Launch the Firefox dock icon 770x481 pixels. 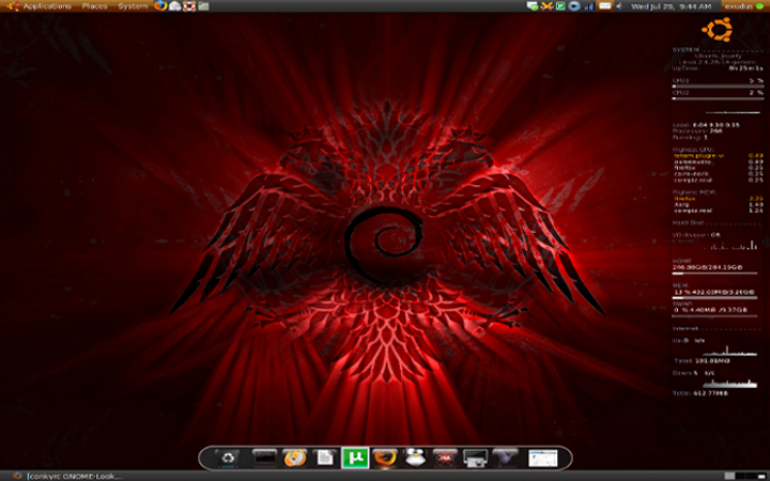pos(385,458)
